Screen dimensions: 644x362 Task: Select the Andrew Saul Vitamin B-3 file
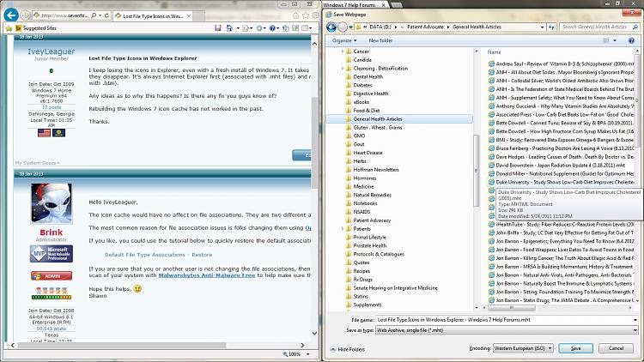coord(561,64)
